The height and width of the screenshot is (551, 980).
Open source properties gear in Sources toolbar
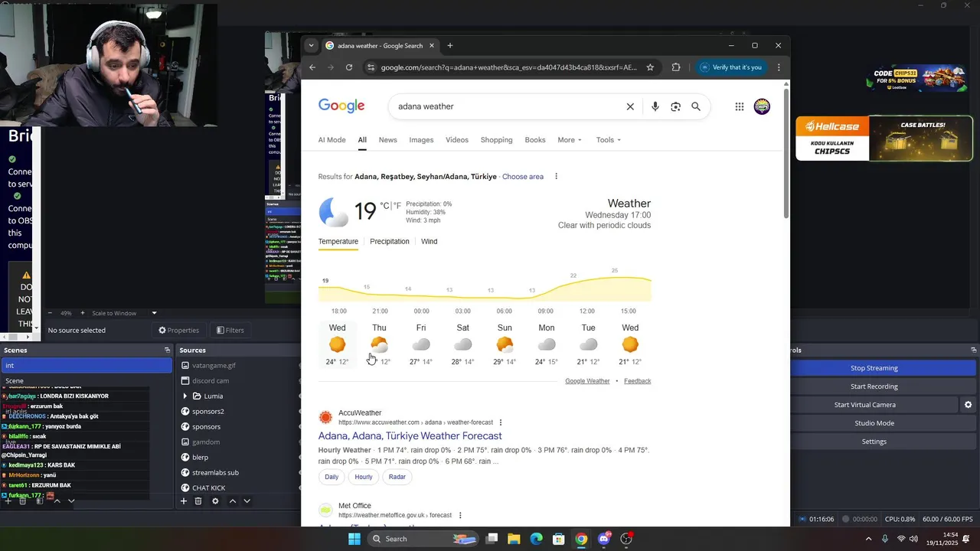pos(215,501)
